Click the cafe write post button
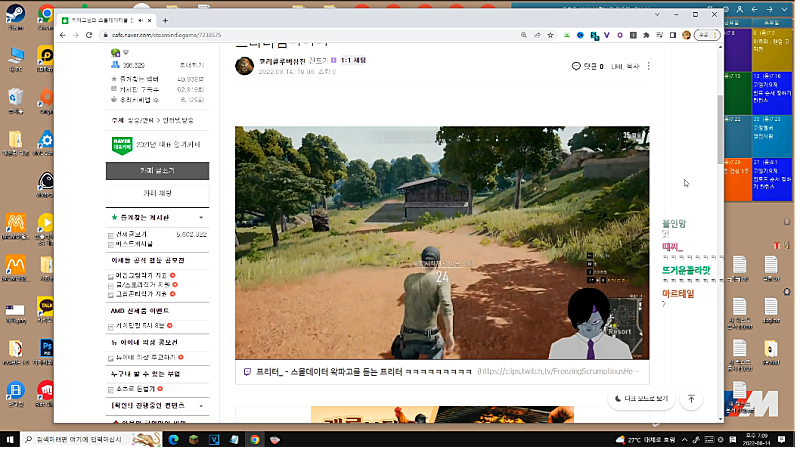800x450 pixels. pyautogui.click(x=159, y=172)
